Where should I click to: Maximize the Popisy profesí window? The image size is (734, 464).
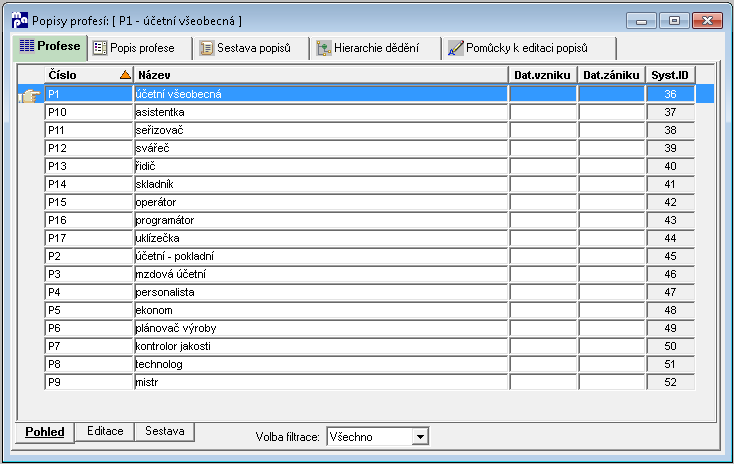[x=674, y=21]
